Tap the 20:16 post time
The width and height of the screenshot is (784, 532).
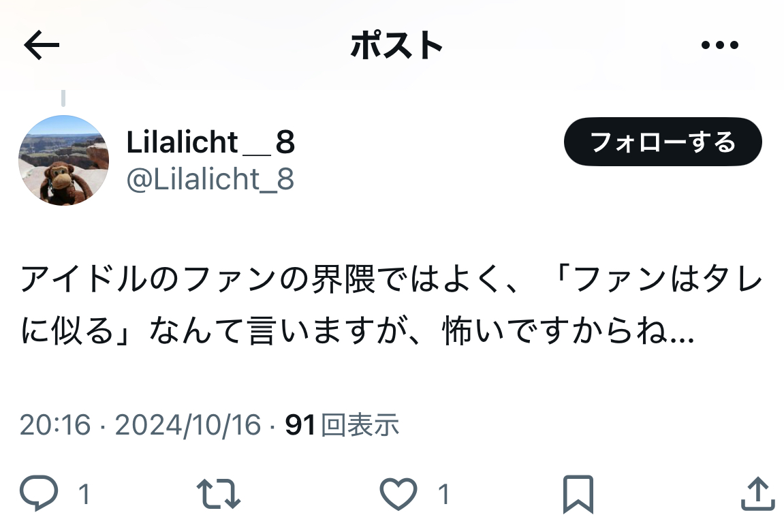pyautogui.click(x=55, y=425)
